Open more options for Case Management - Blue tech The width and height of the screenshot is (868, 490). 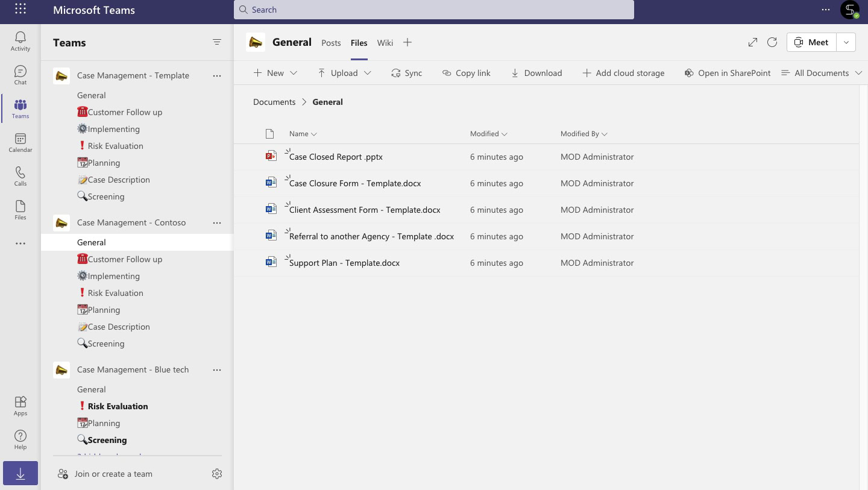[x=217, y=370]
